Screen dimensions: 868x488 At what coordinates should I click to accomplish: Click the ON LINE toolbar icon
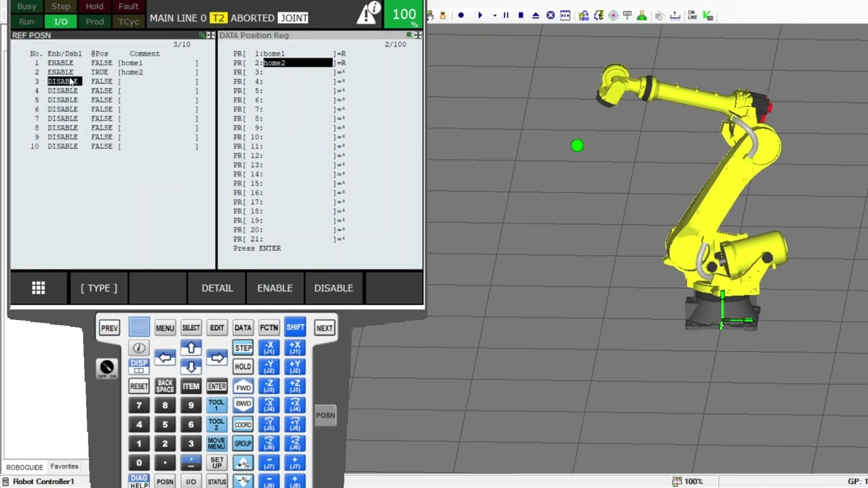692,15
